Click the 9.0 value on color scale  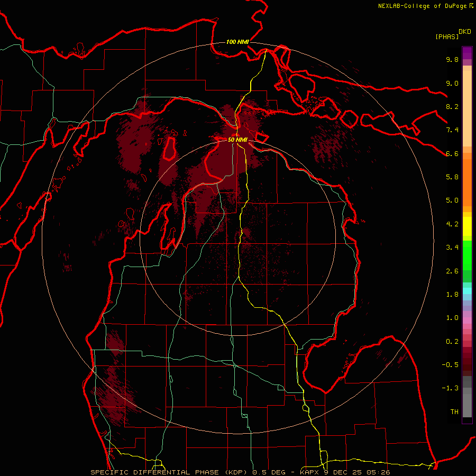[x=452, y=83]
